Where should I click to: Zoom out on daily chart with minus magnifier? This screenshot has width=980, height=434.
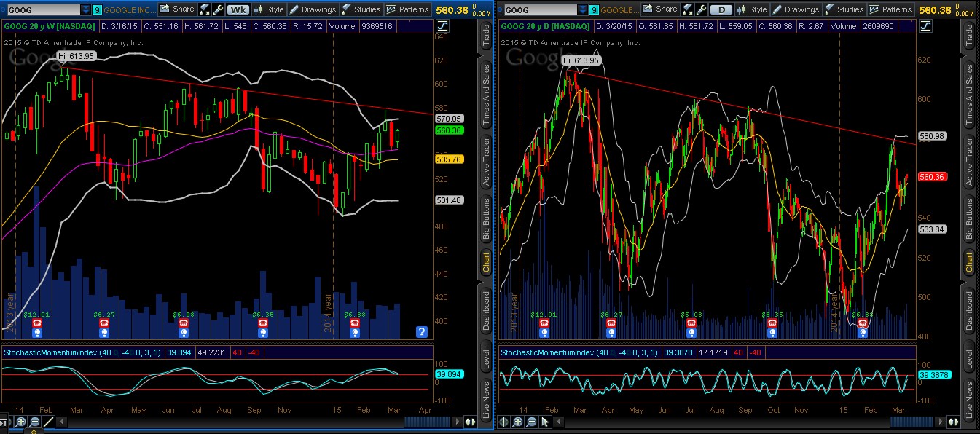[x=531, y=422]
